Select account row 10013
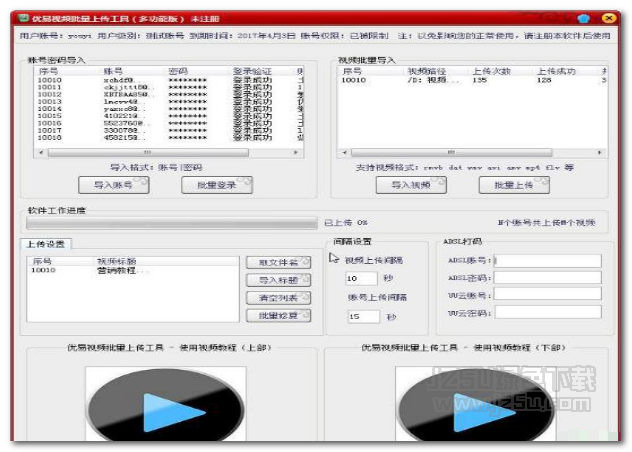The height and width of the screenshot is (452, 632). (169, 102)
